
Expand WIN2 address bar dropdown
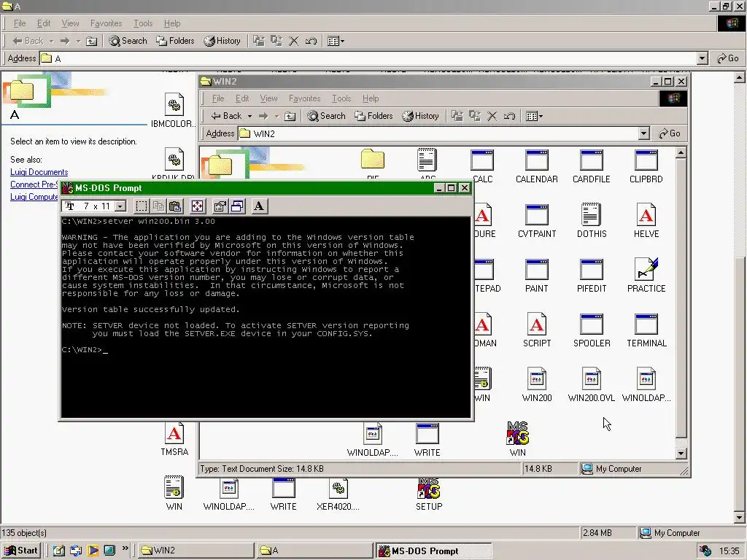click(643, 133)
